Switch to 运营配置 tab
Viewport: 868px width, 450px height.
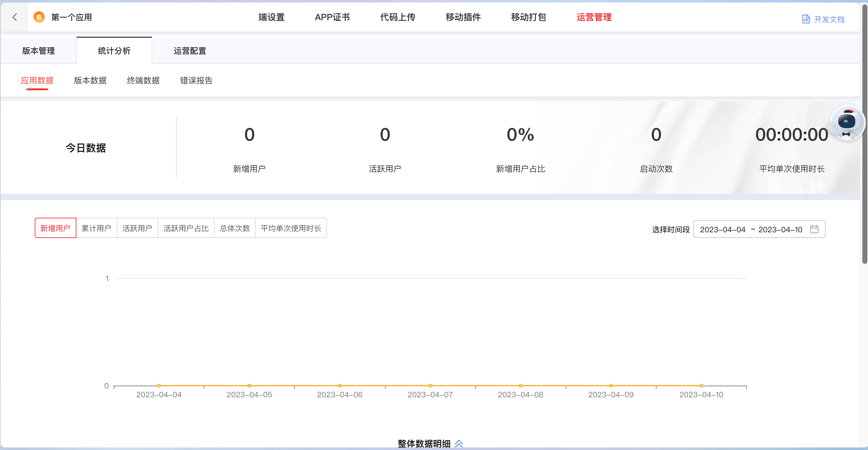point(190,51)
